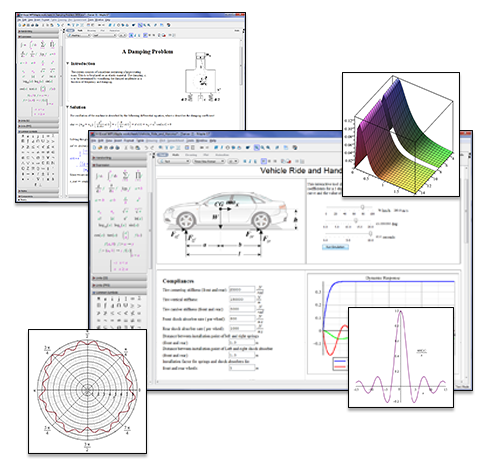This screenshot has width=483, height=466.
Task: Insert the product template from the palette
Action: pos(138,175)
